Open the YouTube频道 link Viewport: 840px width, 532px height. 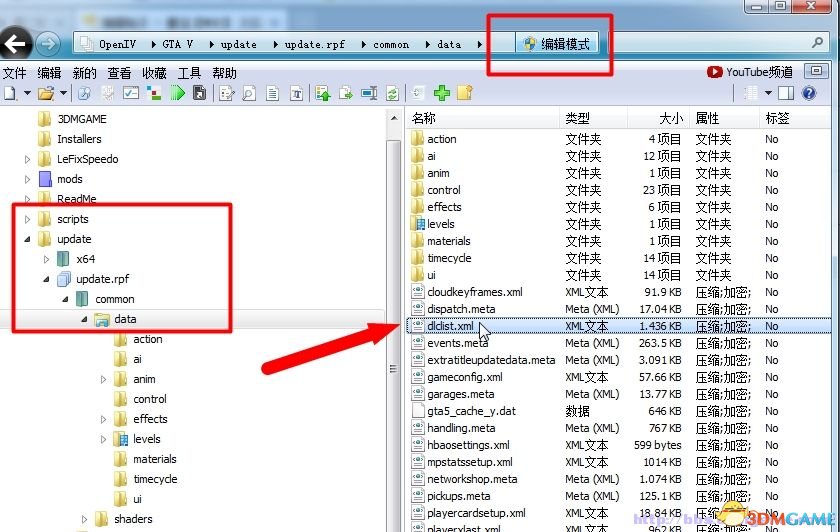pos(750,72)
